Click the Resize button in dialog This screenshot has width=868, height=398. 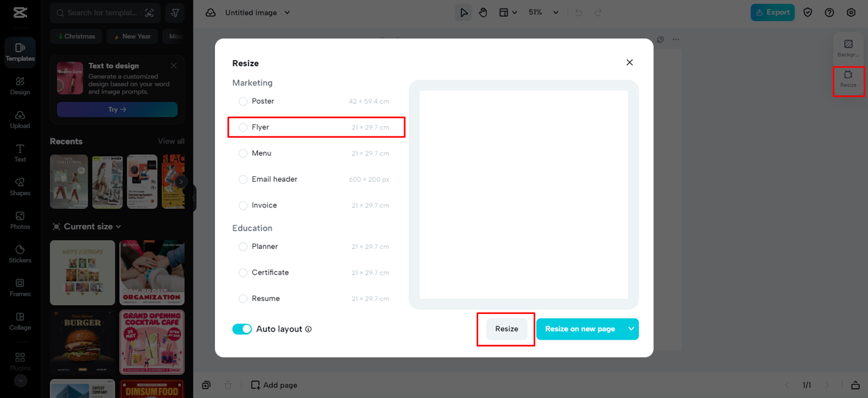(x=507, y=329)
